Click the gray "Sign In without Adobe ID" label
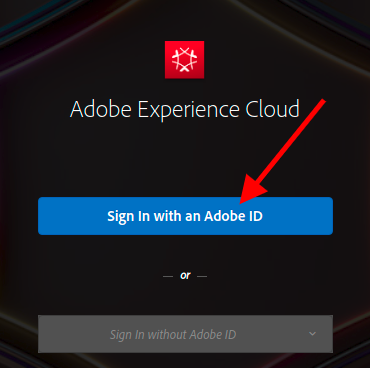370x368 pixels. pos(173,334)
